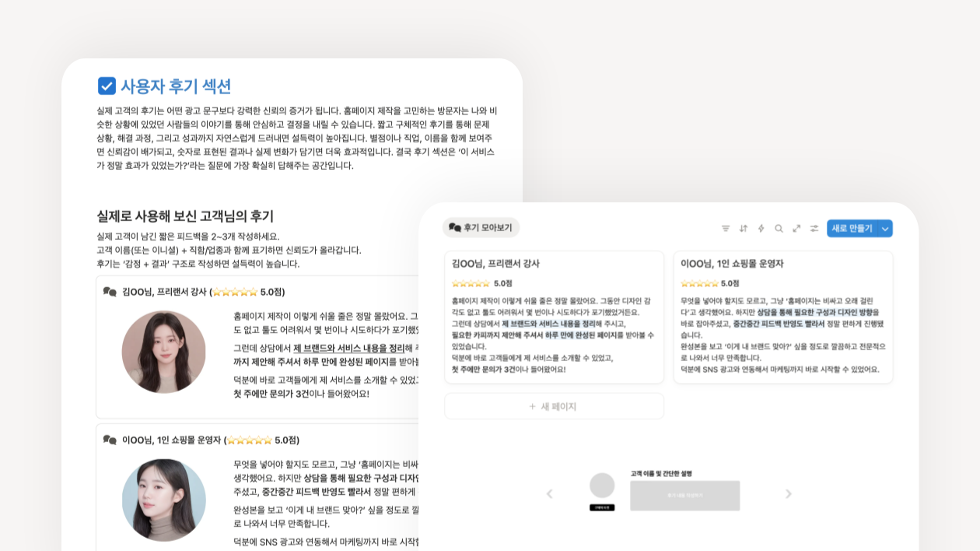Toggle the blue checkbox before 사용자 후기 섹션
This screenshot has height=551, width=980.
tap(107, 86)
